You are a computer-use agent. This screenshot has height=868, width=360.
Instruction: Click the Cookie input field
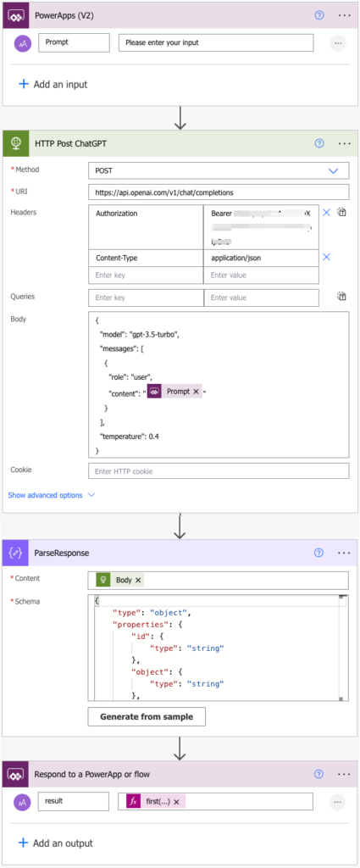(x=219, y=471)
